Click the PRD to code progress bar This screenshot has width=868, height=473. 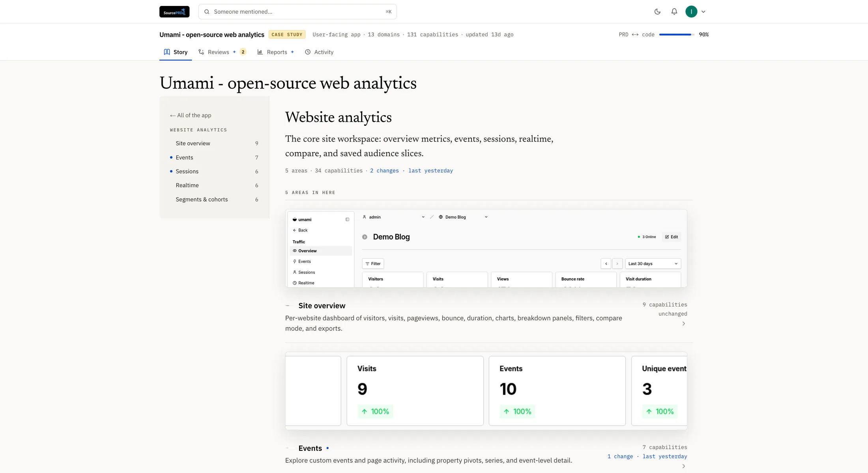[677, 35]
